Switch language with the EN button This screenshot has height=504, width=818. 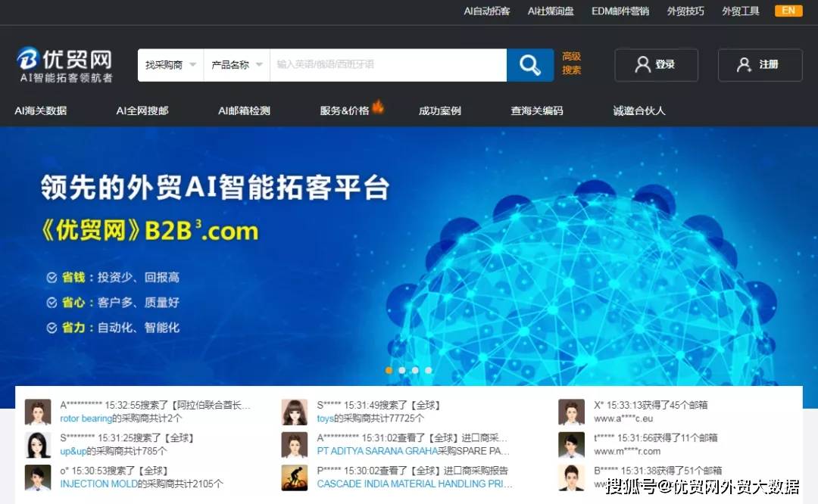(788, 11)
